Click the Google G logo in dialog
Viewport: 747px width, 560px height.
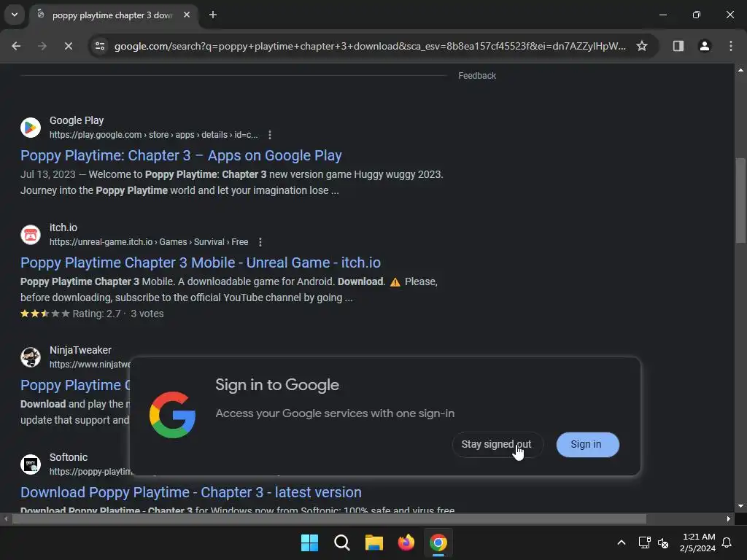coord(172,415)
